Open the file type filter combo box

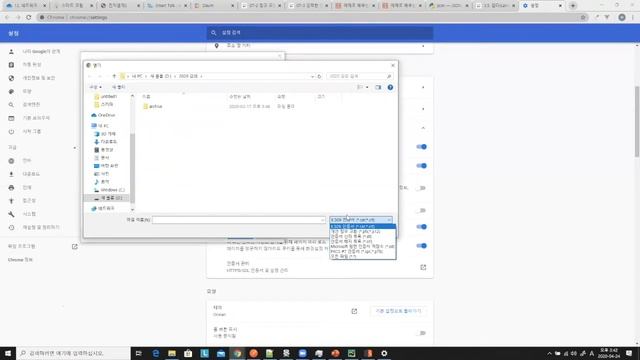pyautogui.click(x=361, y=220)
